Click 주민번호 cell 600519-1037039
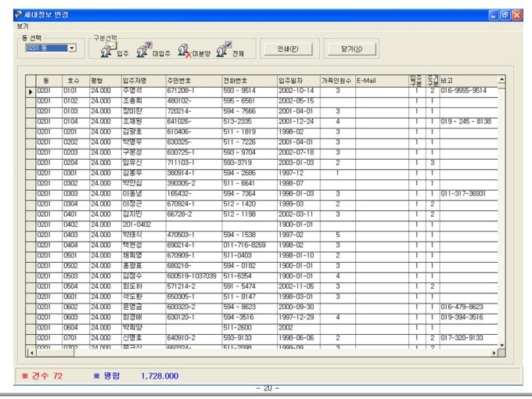The height and width of the screenshot is (399, 532). coord(193,276)
